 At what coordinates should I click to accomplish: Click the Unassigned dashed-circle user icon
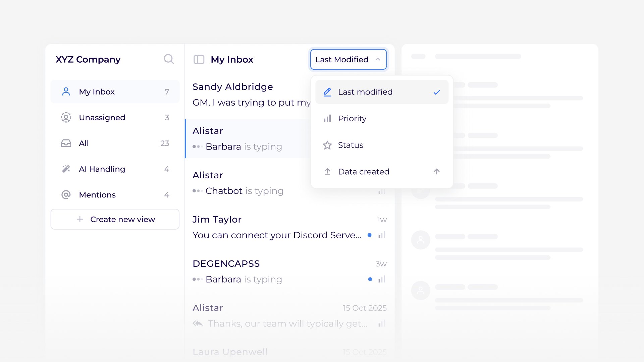tap(66, 117)
